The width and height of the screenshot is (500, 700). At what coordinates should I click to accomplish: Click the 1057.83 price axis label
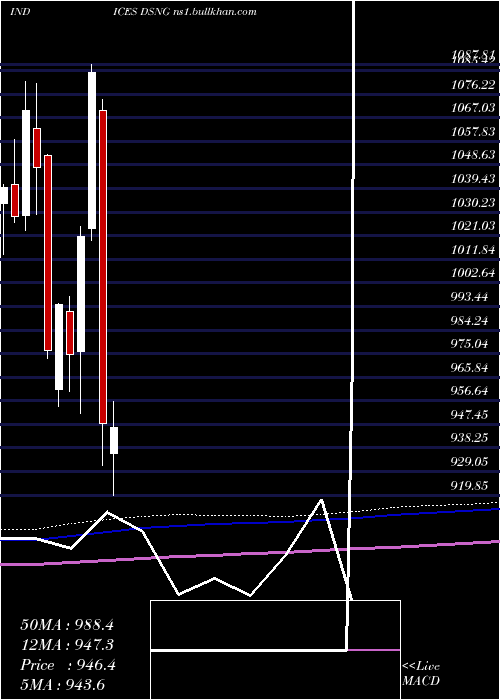474,132
